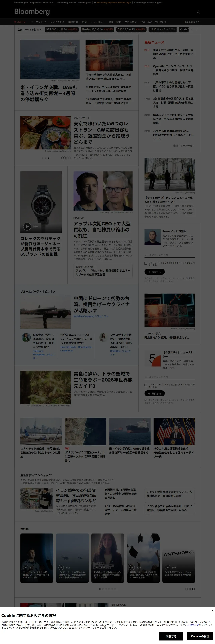This screenshot has height=644, width=215.
Task: Open the search magnifier icon
Action: pos(198,12)
